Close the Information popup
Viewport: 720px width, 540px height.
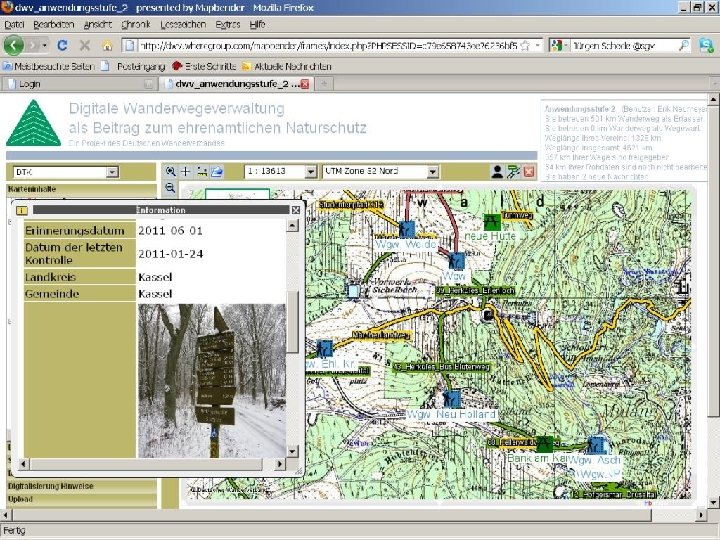click(296, 210)
